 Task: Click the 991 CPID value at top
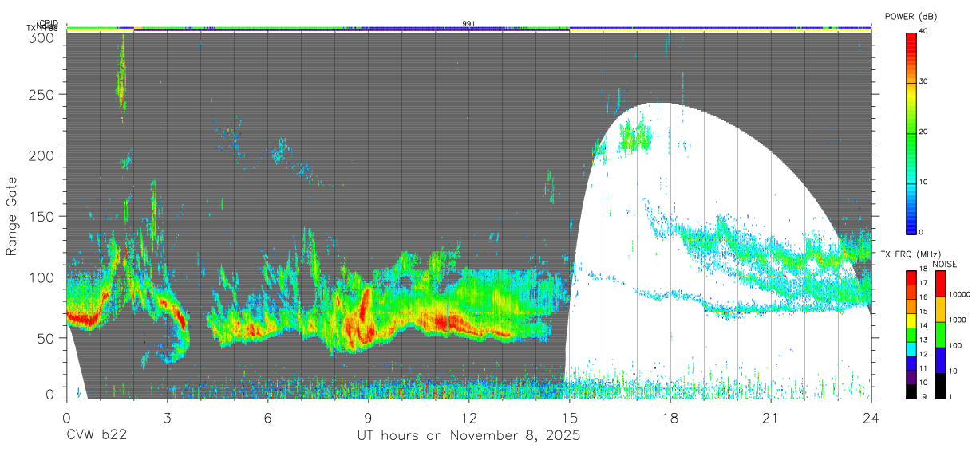tap(469, 24)
